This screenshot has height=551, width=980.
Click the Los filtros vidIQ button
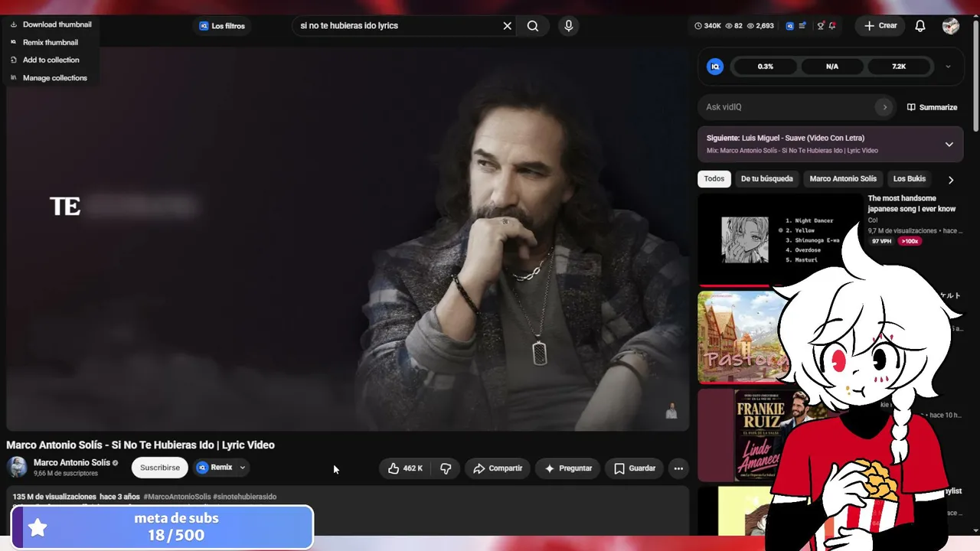[222, 26]
